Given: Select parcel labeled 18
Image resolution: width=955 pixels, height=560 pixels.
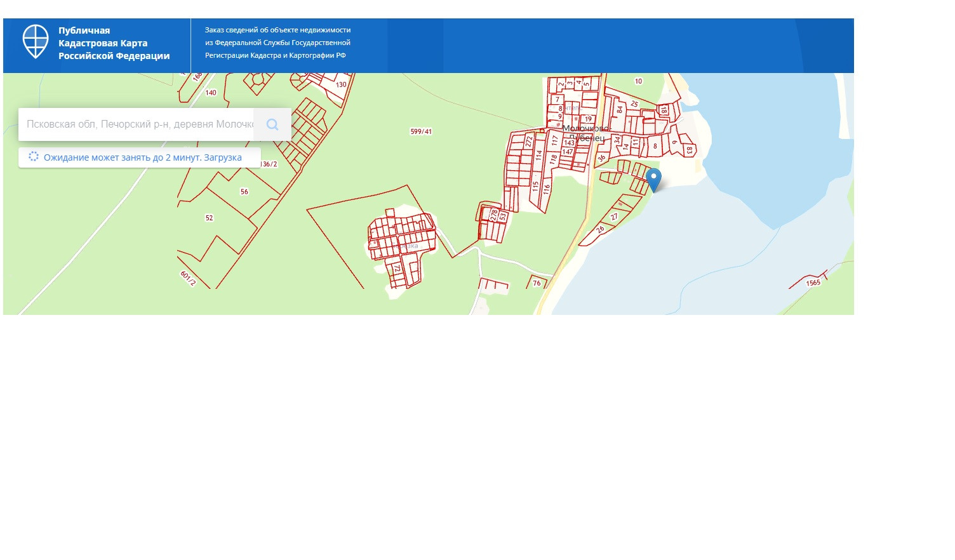Looking at the screenshot, I should coord(664,110).
